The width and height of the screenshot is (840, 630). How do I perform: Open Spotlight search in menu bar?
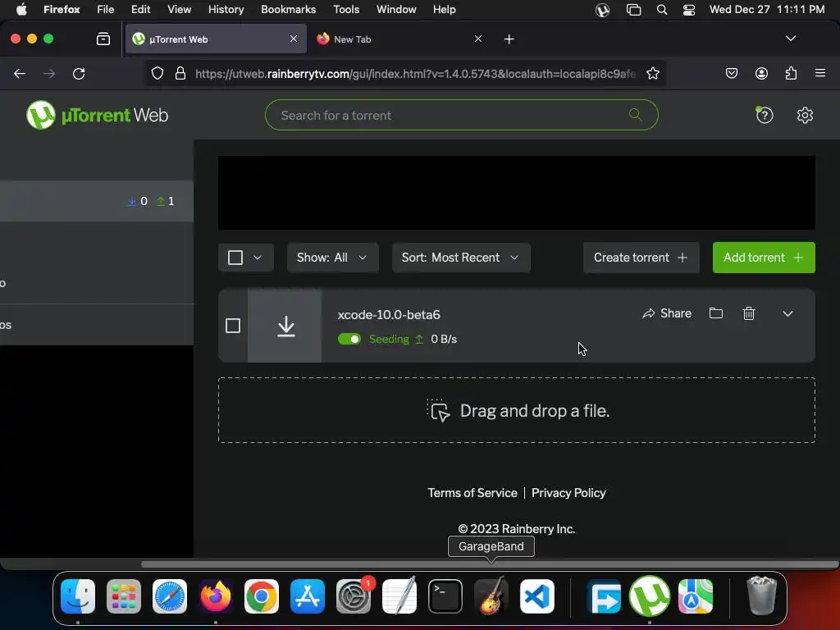[x=662, y=10]
